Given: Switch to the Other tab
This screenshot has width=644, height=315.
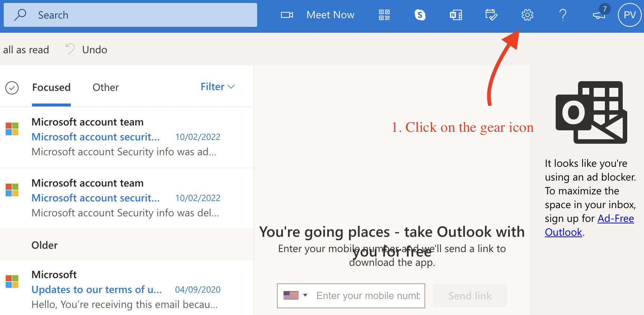Looking at the screenshot, I should coord(105,87).
